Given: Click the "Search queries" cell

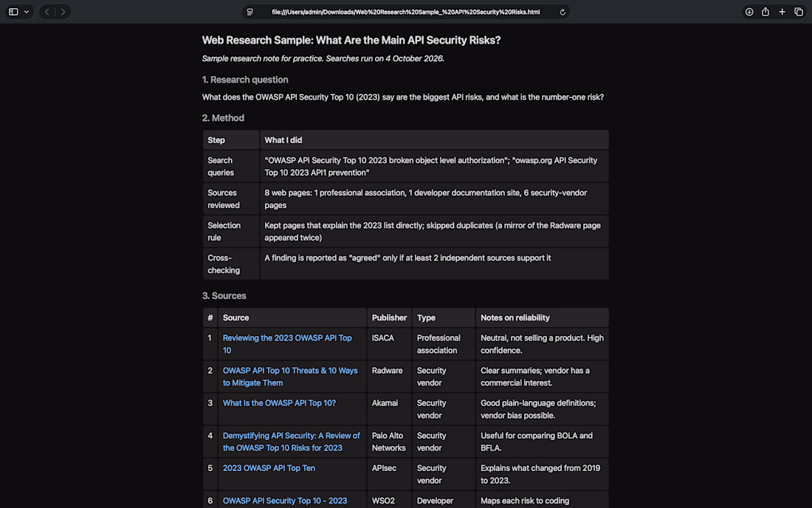Looking at the screenshot, I should tap(231, 166).
